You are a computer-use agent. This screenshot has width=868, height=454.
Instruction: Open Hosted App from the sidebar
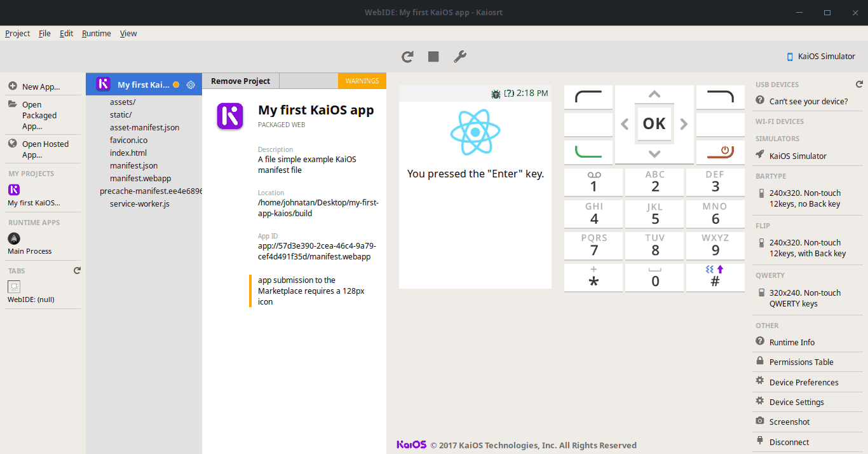[44, 149]
